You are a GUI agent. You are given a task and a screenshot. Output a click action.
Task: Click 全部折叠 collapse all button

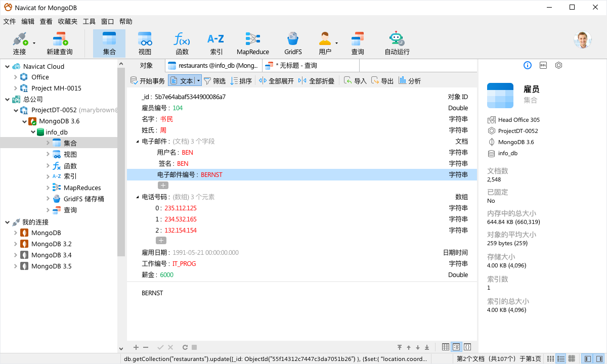pyautogui.click(x=317, y=81)
